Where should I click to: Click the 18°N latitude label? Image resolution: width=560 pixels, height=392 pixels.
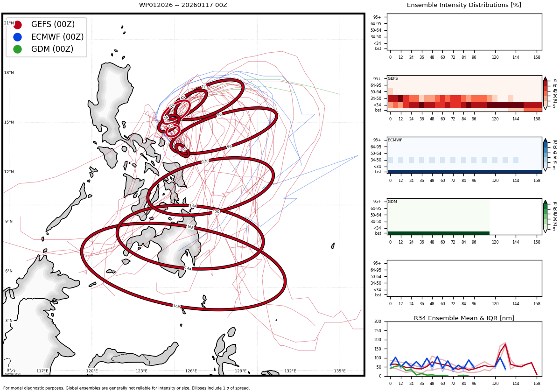pyautogui.click(x=9, y=73)
